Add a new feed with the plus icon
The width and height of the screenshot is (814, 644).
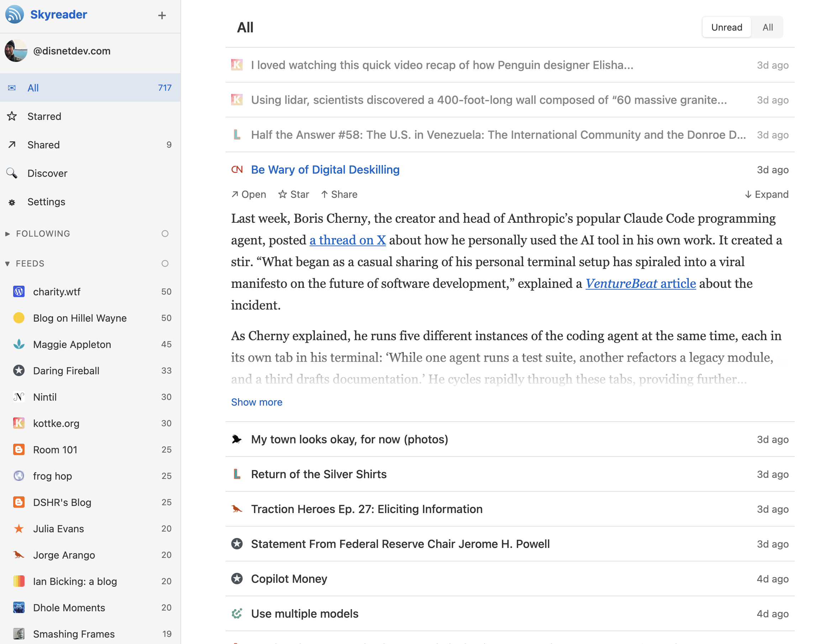pos(162,15)
